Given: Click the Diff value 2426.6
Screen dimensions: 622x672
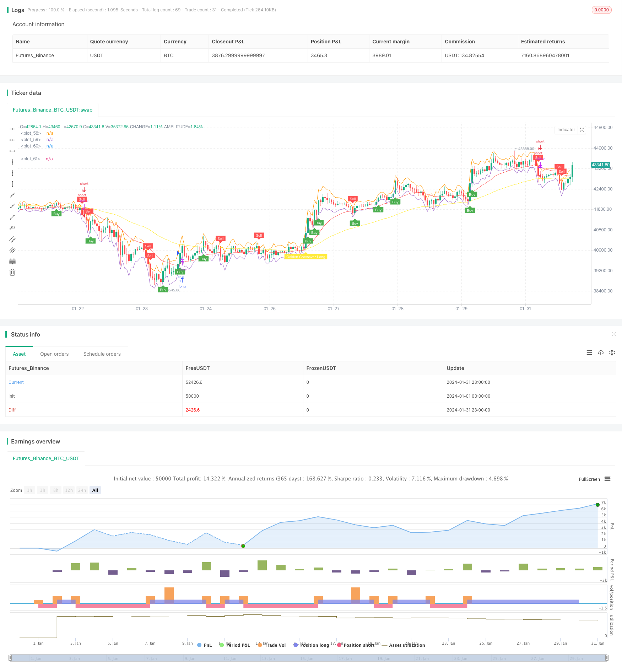Looking at the screenshot, I should click(193, 410).
